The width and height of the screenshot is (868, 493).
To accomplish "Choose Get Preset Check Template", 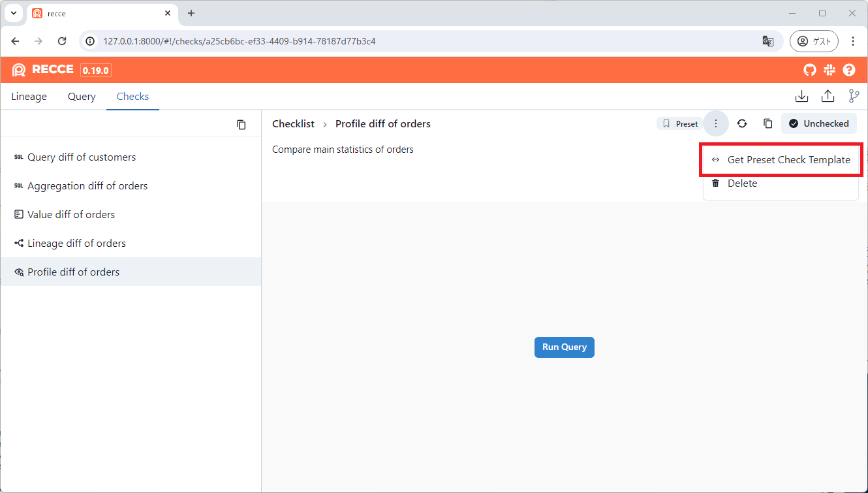I will coord(781,160).
